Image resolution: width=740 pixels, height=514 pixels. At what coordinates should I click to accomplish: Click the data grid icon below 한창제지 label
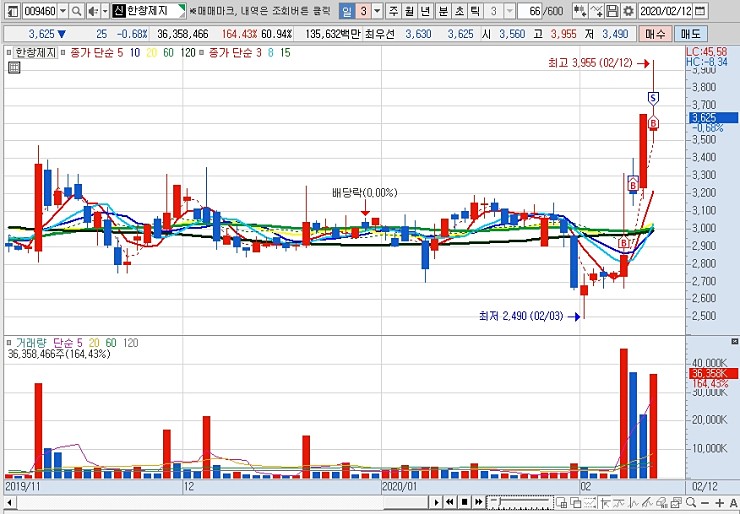tap(14, 68)
